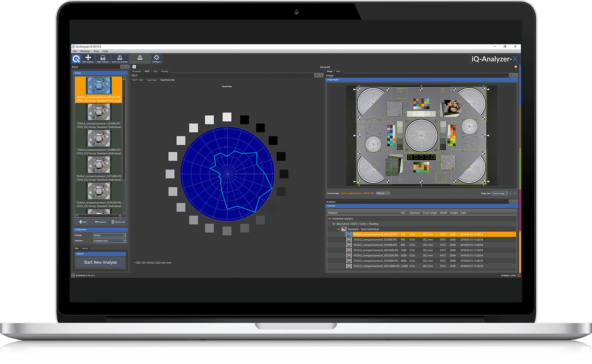Close the Input panel with its X icon
Image resolution: width=592 pixels, height=364 pixels.
pos(127,67)
